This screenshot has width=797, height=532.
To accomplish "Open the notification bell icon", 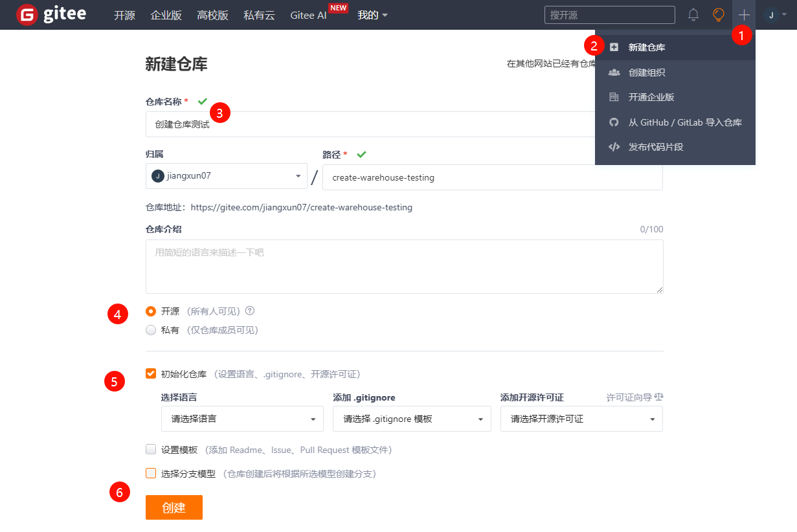I will pos(693,14).
